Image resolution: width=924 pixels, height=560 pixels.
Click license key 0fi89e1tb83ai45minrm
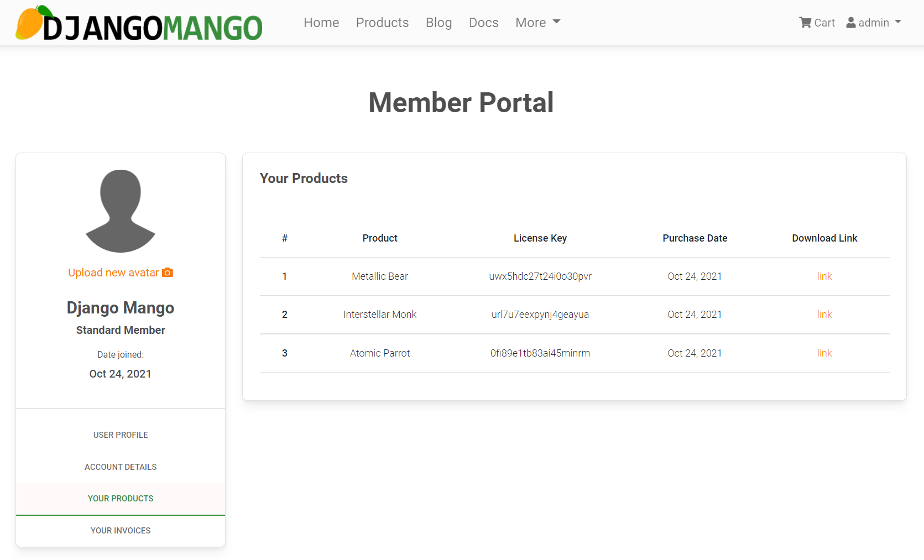tap(540, 353)
